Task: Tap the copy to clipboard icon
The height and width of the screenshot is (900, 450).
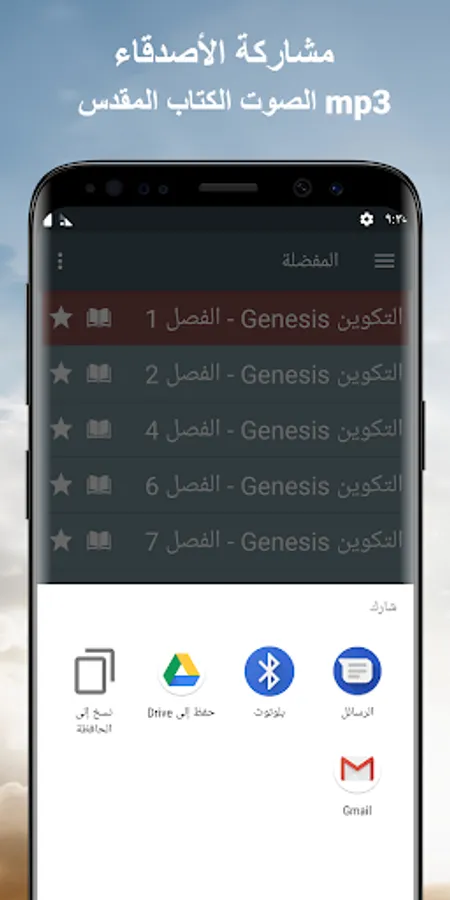Action: (x=95, y=671)
